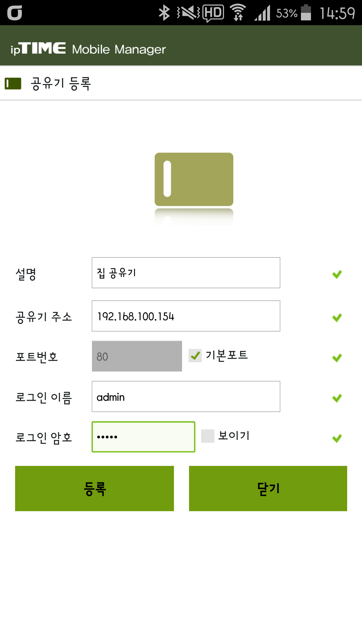Tap the green checkmark next to 로그인 암호
The width and height of the screenshot is (362, 644).
click(x=337, y=438)
